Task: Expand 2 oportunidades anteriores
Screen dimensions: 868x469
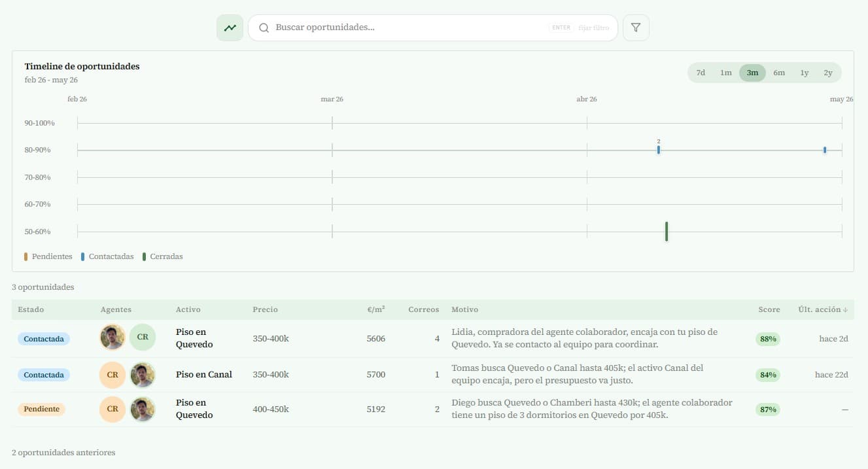Action: [63, 453]
